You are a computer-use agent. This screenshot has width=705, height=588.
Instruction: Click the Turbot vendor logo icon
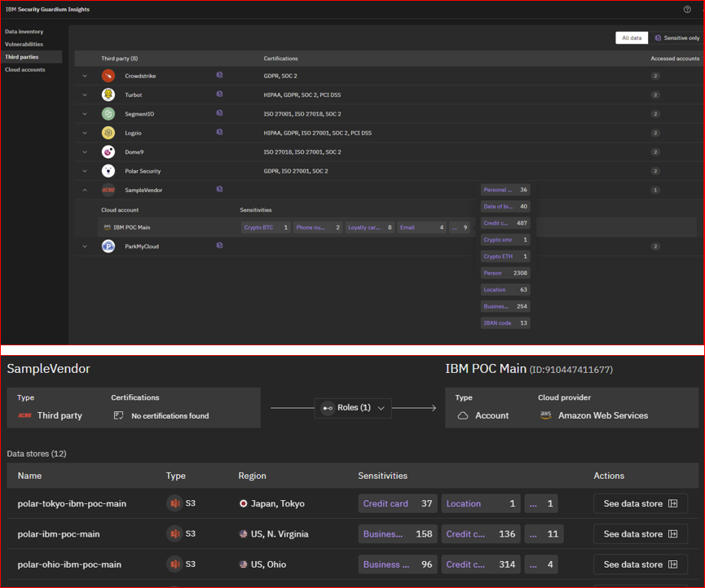(108, 94)
